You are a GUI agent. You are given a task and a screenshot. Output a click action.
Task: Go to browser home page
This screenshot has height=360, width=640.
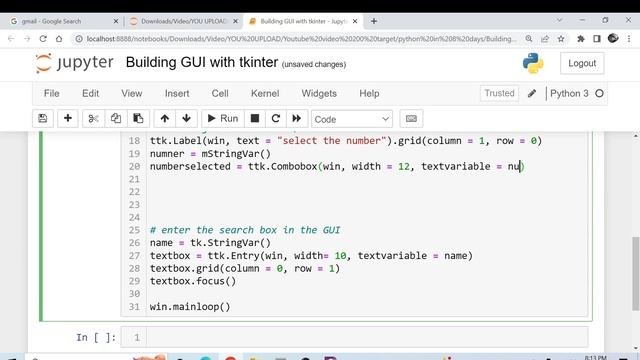click(x=59, y=39)
